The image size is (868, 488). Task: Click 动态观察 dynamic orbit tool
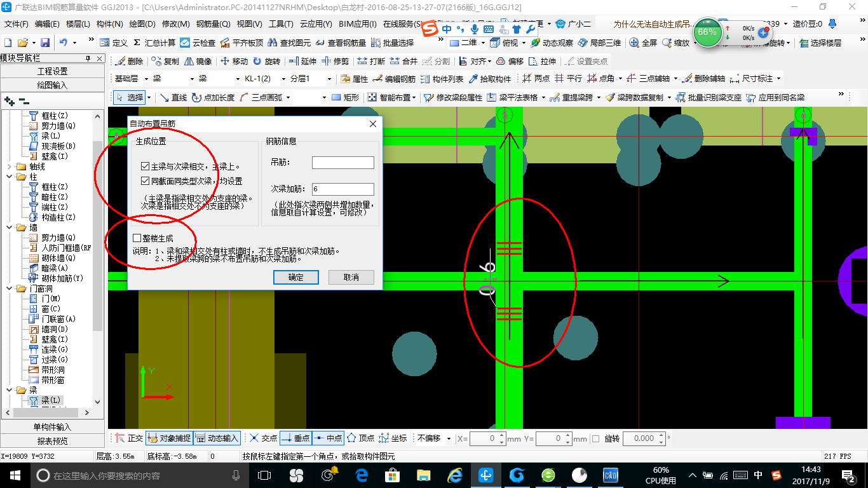pyautogui.click(x=552, y=43)
